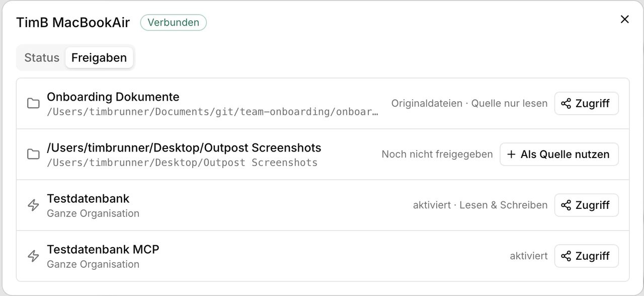Open Zugriff for Testdatenbank row
644x296 pixels.
click(x=586, y=205)
